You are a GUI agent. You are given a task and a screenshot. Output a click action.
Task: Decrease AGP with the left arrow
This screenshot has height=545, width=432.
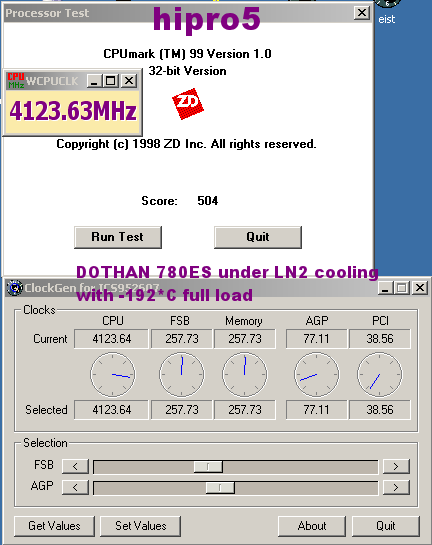75,488
